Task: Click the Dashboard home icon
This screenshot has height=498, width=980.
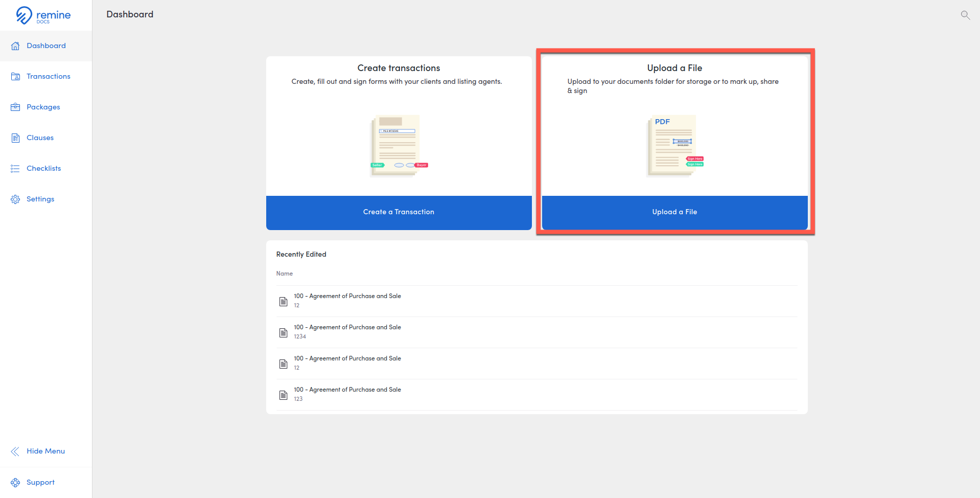Action: (15, 46)
